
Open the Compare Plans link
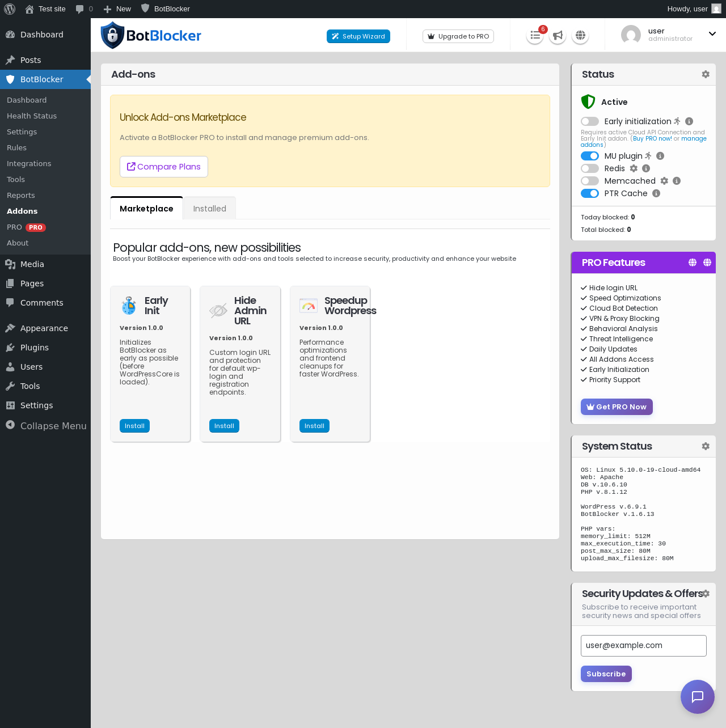coord(164,167)
